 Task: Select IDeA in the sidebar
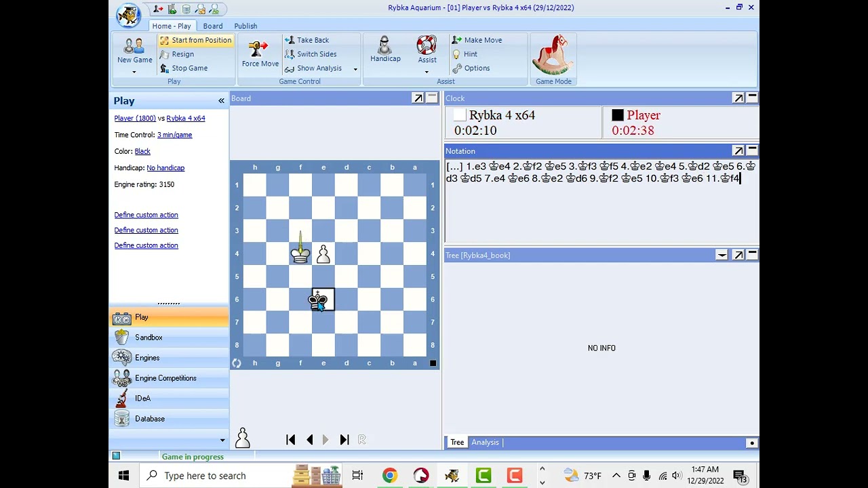pyautogui.click(x=169, y=399)
